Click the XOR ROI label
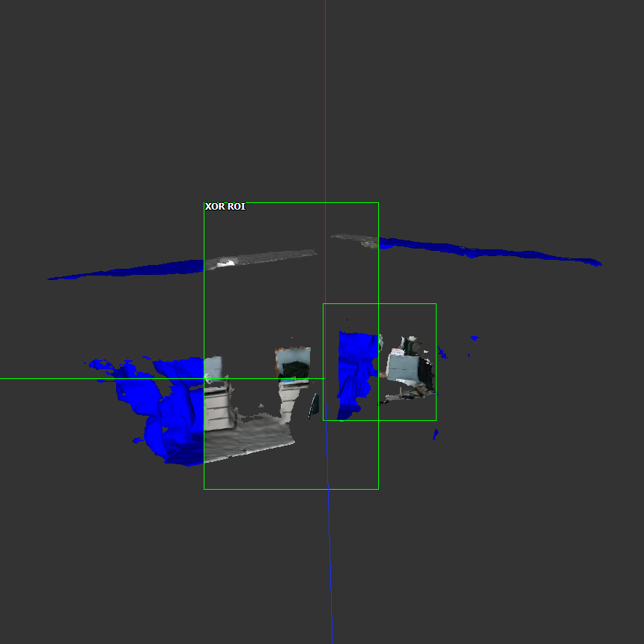The height and width of the screenshot is (644, 644). coord(225,207)
